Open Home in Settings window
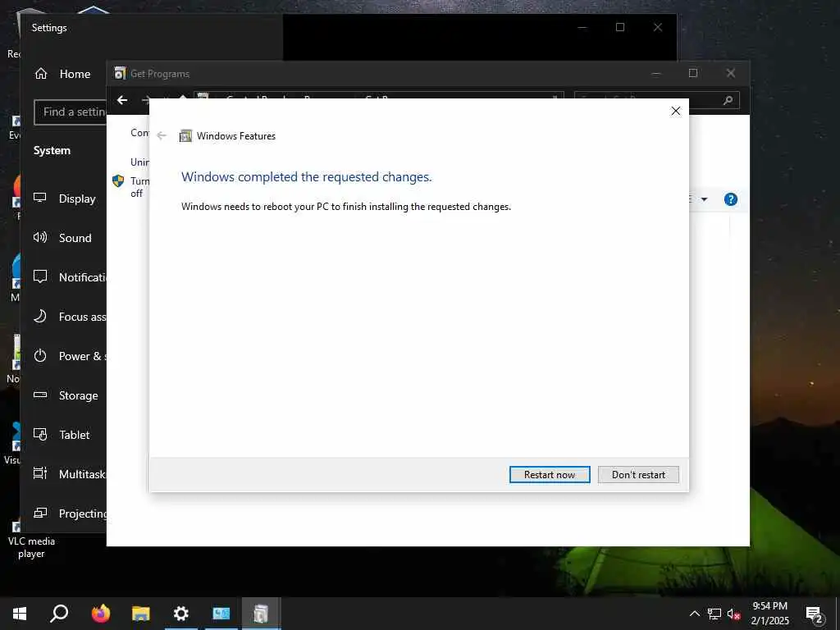Viewport: 840px width, 630px height. (62, 74)
